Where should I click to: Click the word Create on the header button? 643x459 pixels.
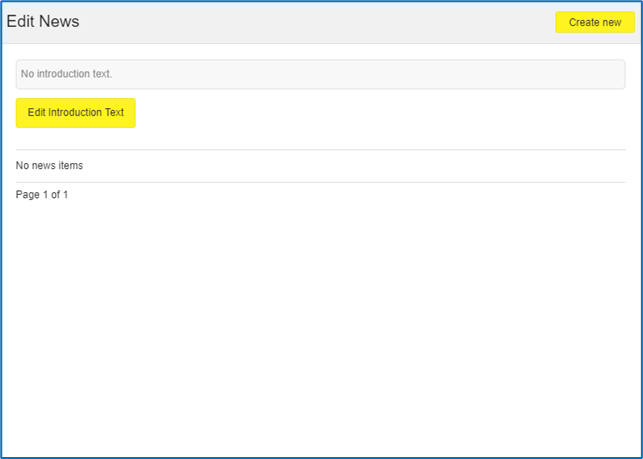580,22
